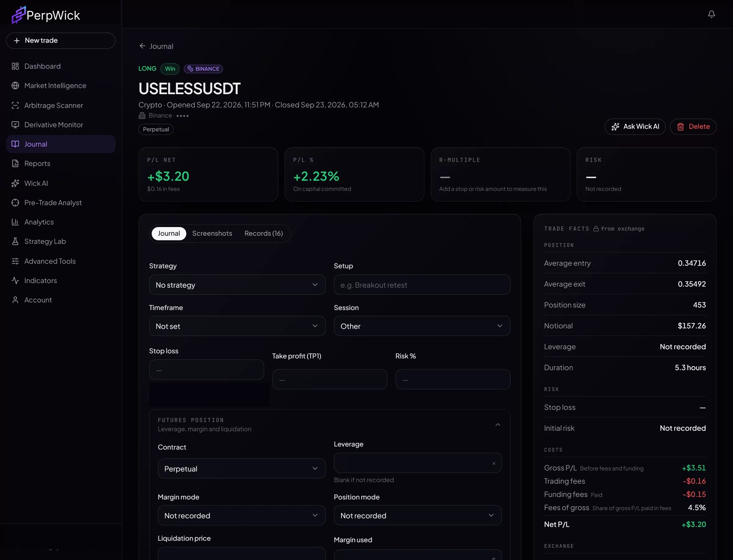733x560 pixels.
Task: Click the Ask Wick AI button
Action: coord(635,127)
